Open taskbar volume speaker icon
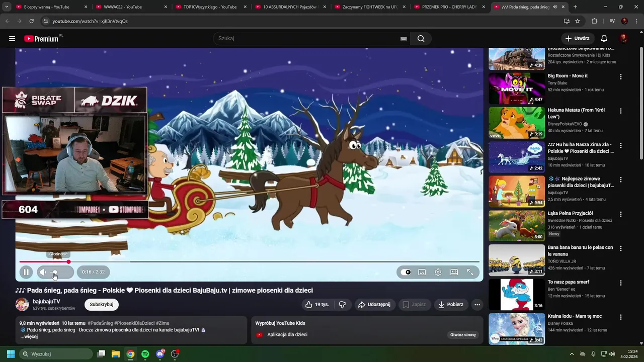Viewport: 644px width, 362px height. (612, 354)
